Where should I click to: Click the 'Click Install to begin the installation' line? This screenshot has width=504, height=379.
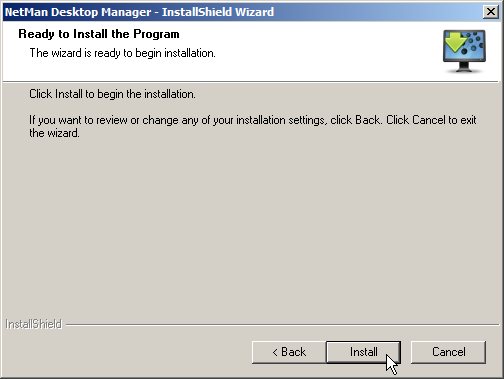(112, 94)
